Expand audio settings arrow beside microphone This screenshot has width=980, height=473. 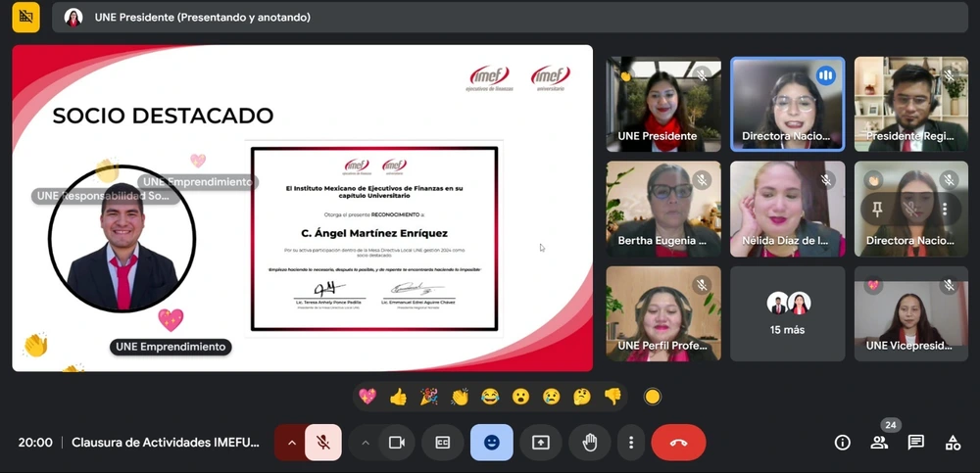pos(291,443)
